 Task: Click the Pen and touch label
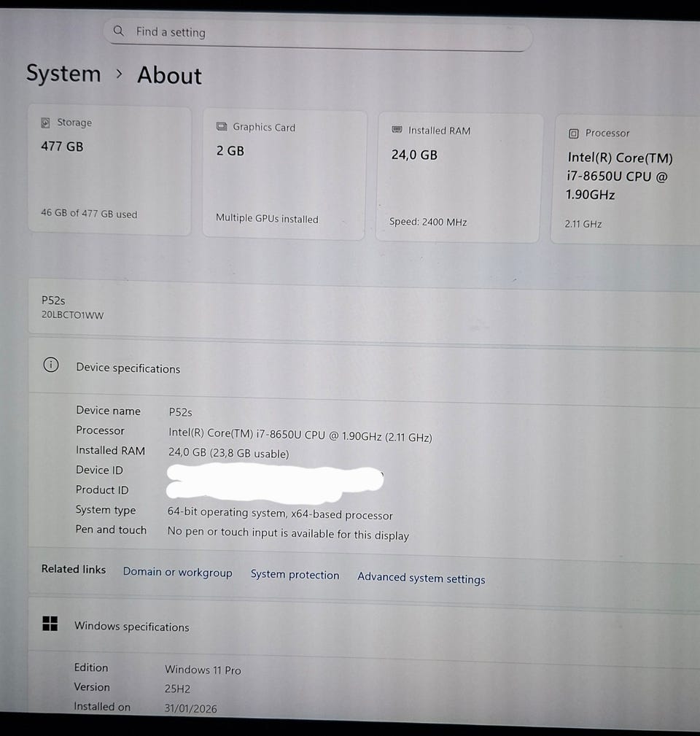[x=111, y=530]
